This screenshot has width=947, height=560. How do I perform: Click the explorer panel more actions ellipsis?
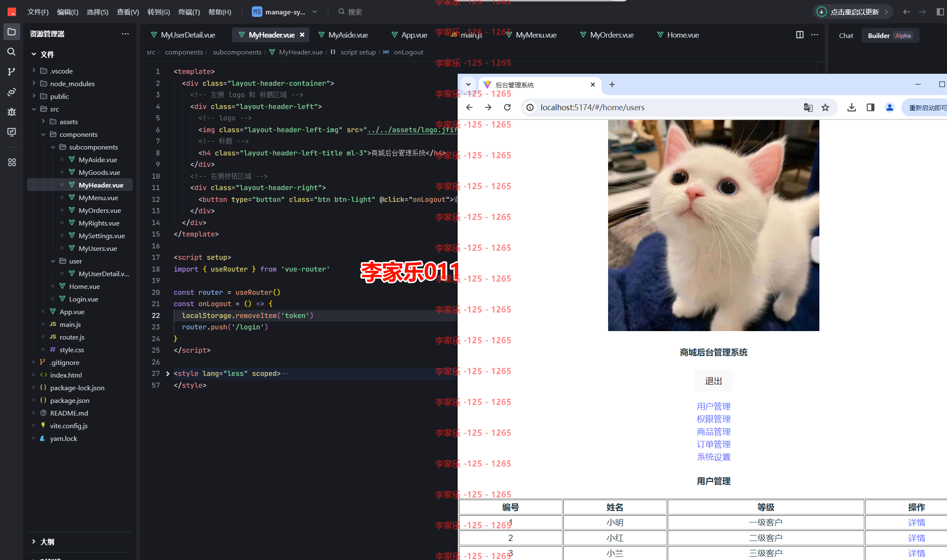pyautogui.click(x=125, y=34)
